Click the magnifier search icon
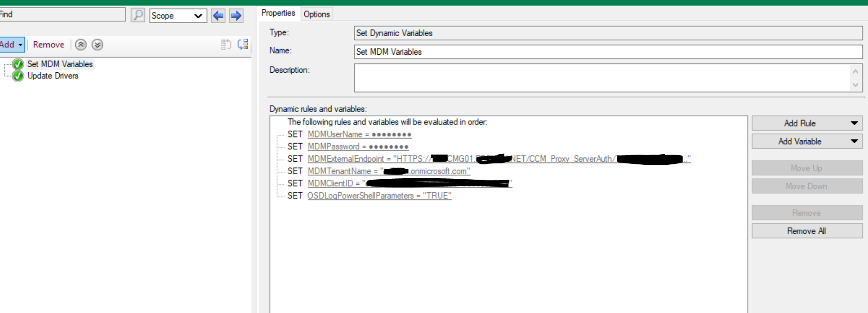Image resolution: width=868 pixels, height=313 pixels. (x=138, y=15)
